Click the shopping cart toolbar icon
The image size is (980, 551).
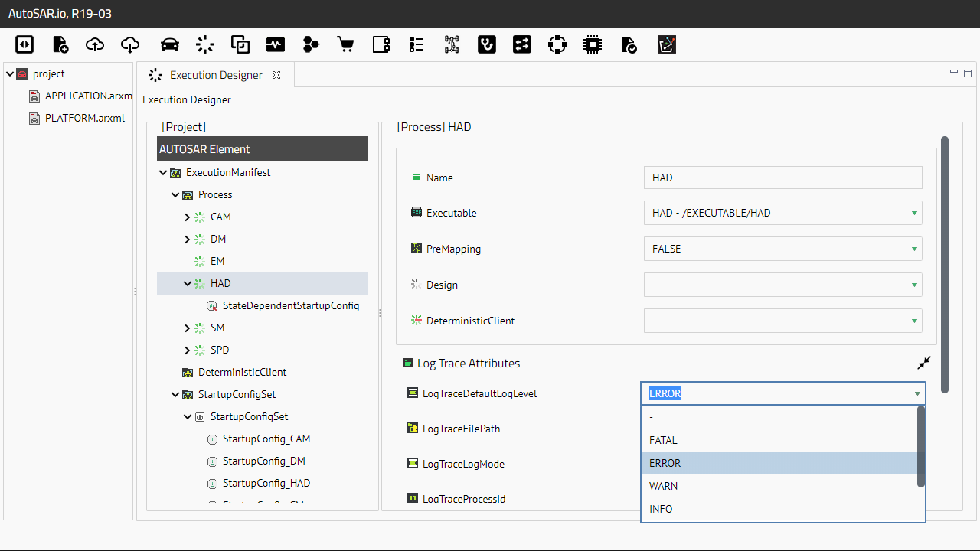(x=346, y=44)
